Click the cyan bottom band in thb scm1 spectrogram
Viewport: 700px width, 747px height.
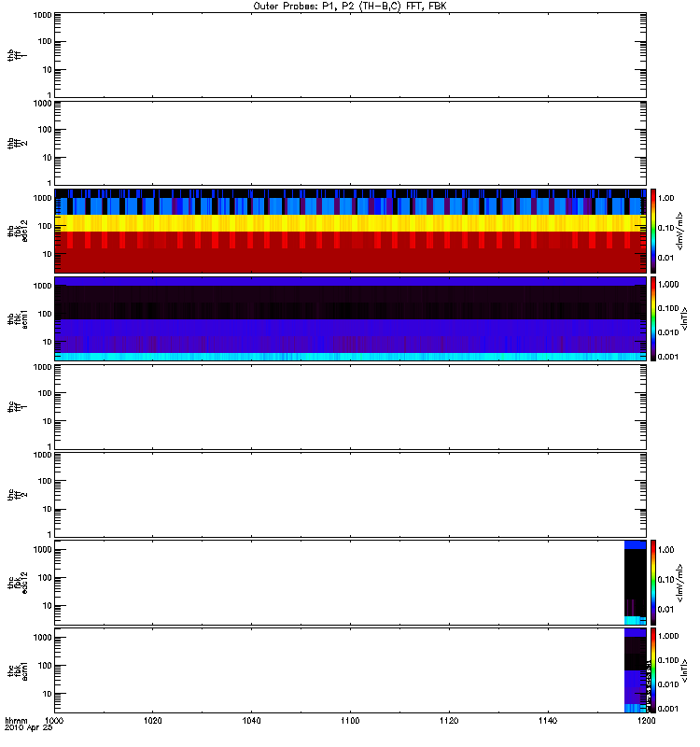point(351,357)
